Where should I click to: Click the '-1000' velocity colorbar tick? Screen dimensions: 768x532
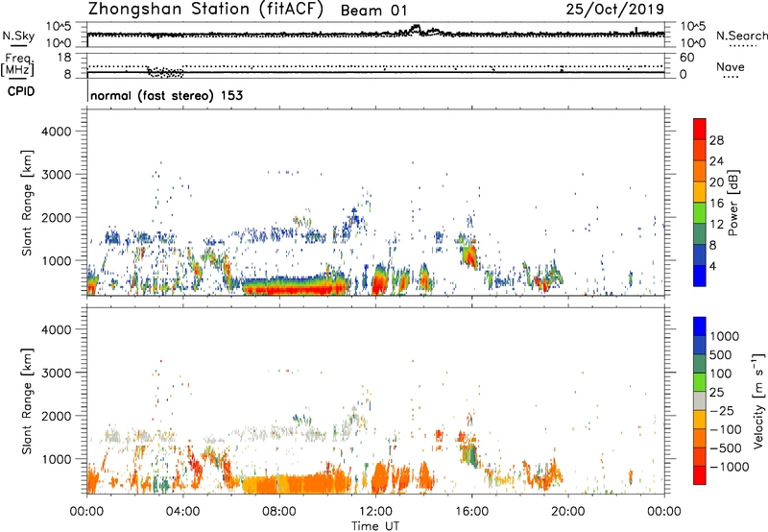point(729,467)
